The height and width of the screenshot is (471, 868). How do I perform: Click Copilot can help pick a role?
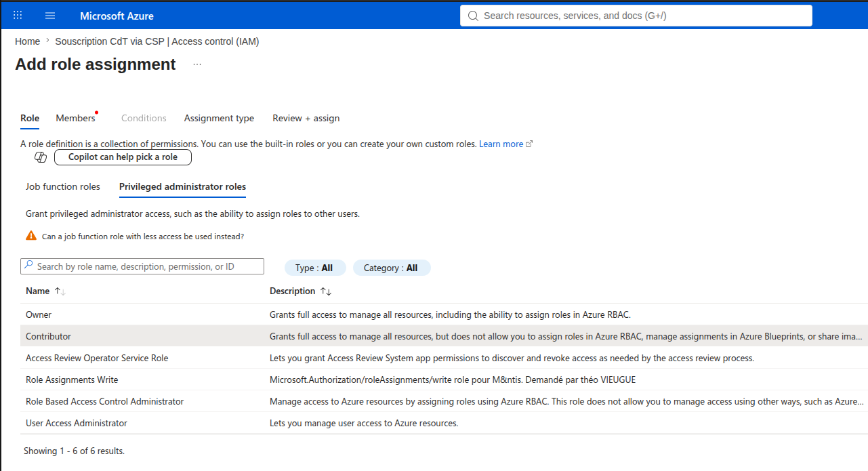pos(123,157)
